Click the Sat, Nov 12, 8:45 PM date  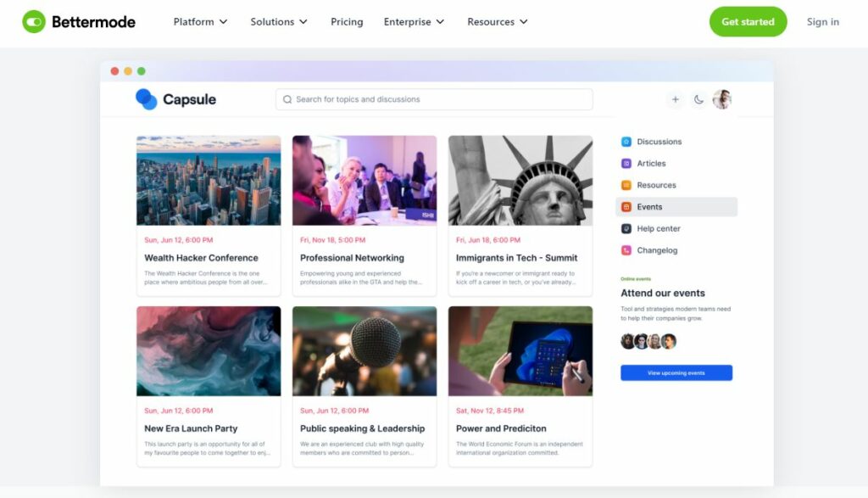coord(490,411)
